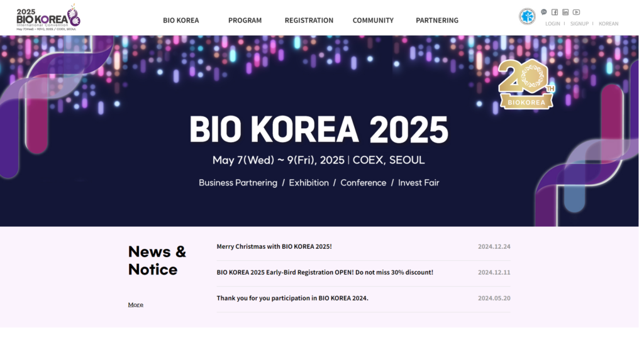
Task: Read the BIO KOREA 2024 participation thank-you notice
Action: 292,298
